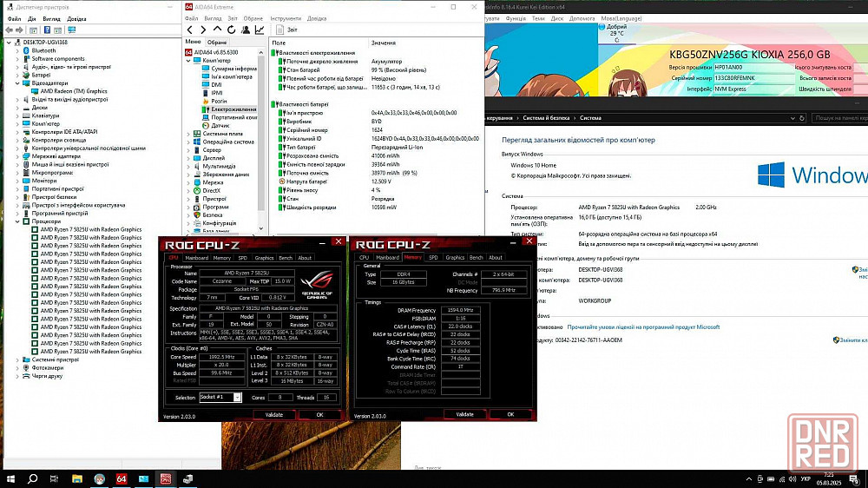
Task: Click AIDA64 taskbar icon
Action: (122, 478)
